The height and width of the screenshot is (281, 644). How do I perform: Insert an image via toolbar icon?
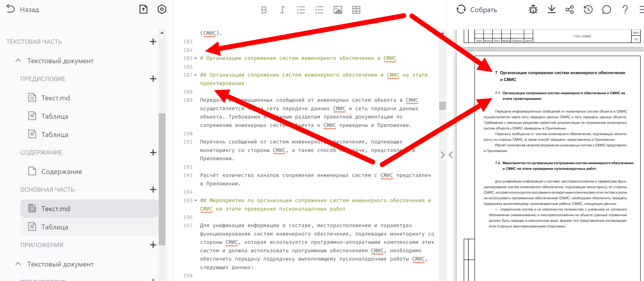(338, 10)
